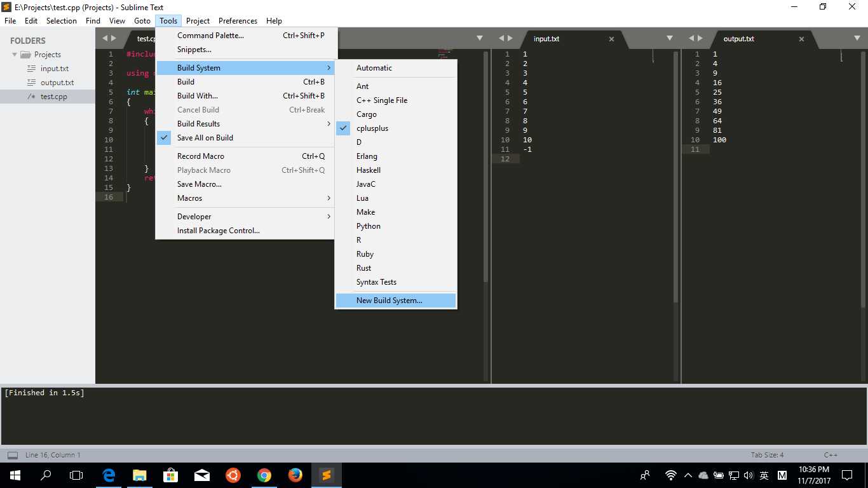The height and width of the screenshot is (488, 868).
Task: Open the Mail app from the taskbar
Action: coord(202,475)
